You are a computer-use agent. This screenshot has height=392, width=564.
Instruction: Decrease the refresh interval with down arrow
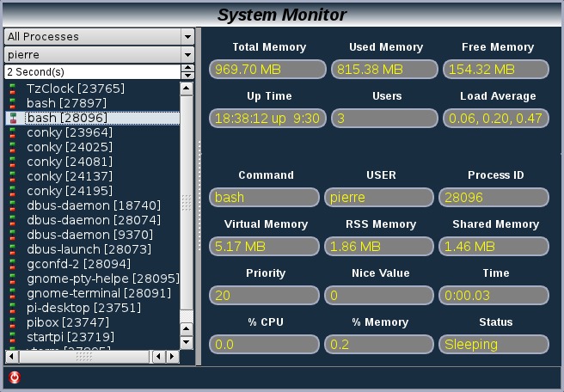188,76
